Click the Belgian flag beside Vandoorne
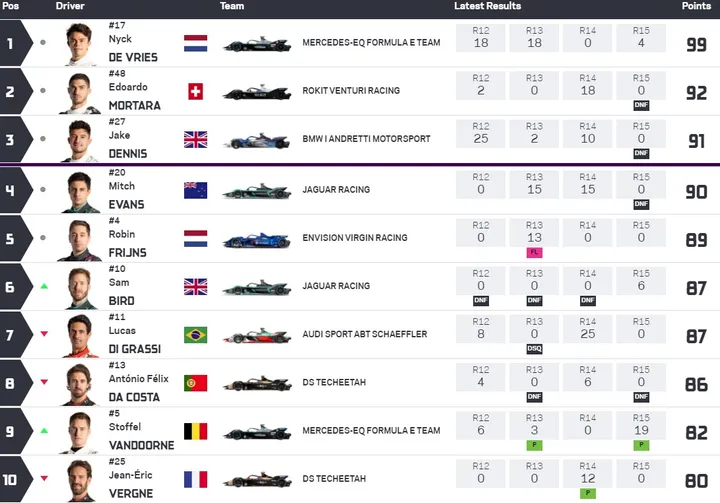Image resolution: width=720 pixels, height=503 pixels. (x=195, y=431)
